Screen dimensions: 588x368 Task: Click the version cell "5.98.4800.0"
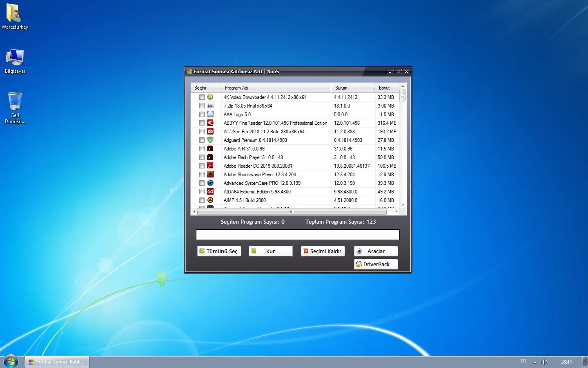[345, 192]
